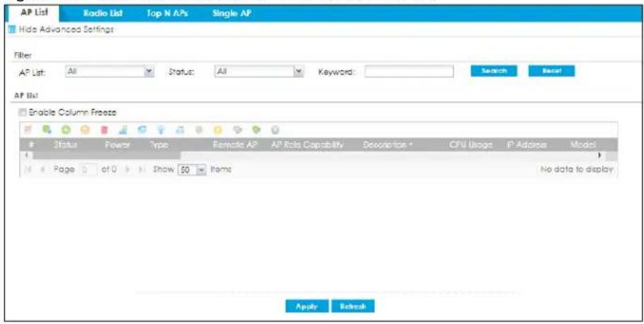This screenshot has width=644, height=324.
Task: Open the AP List filter dropdown
Action: 110,72
